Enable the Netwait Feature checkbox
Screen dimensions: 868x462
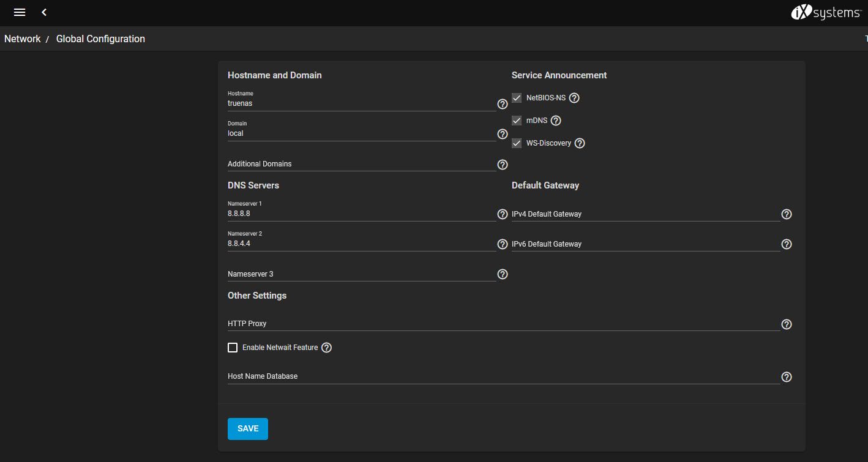pos(233,348)
